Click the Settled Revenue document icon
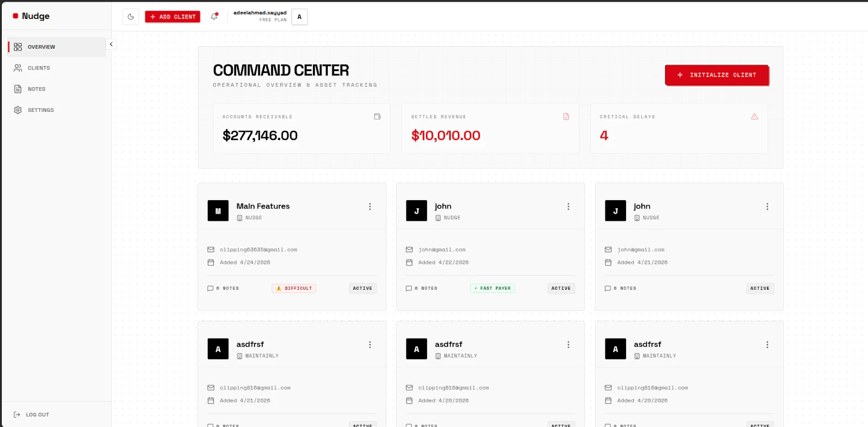868x427 pixels. pyautogui.click(x=566, y=117)
